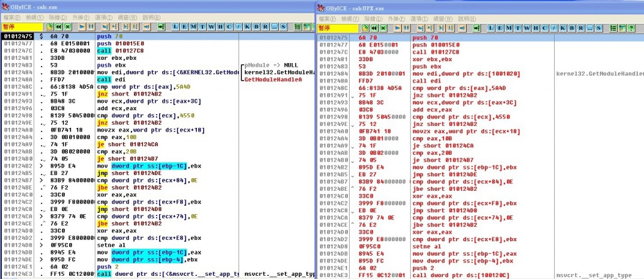The height and width of the screenshot is (279, 644).
Task: Show References (R) in calc.exe window
Action: 265,26
